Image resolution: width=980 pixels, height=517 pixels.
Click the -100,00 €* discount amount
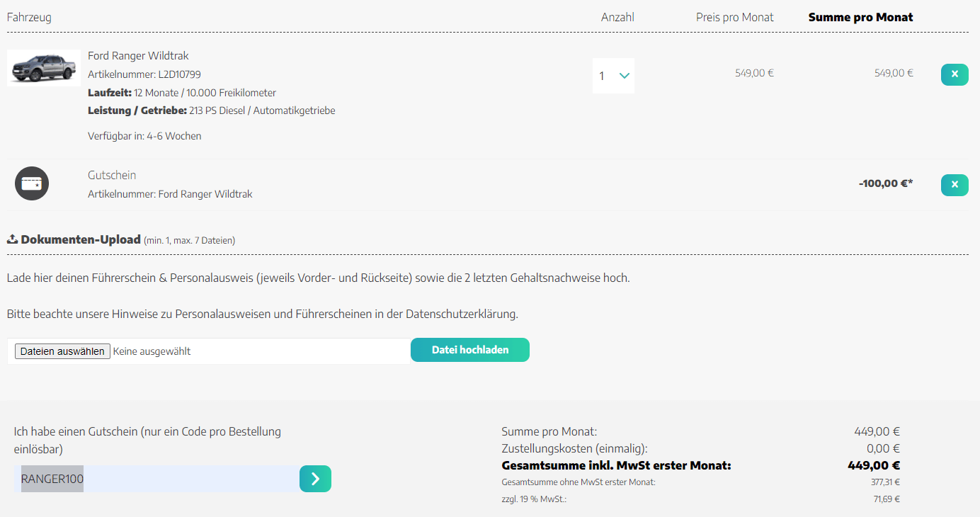[x=886, y=183]
